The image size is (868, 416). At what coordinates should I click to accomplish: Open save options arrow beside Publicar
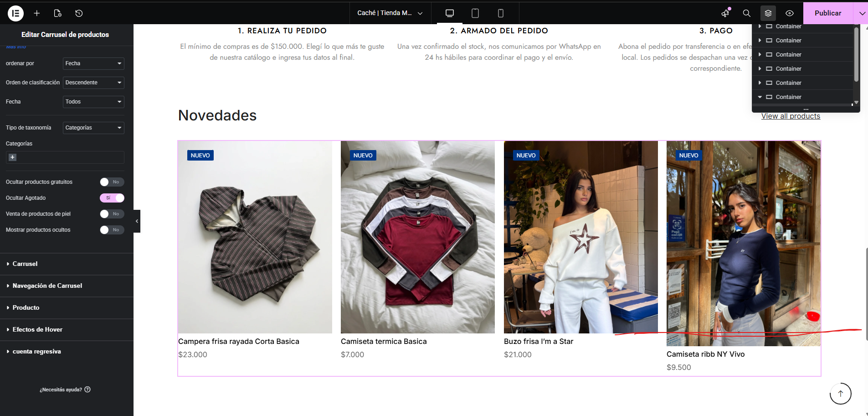click(x=861, y=13)
